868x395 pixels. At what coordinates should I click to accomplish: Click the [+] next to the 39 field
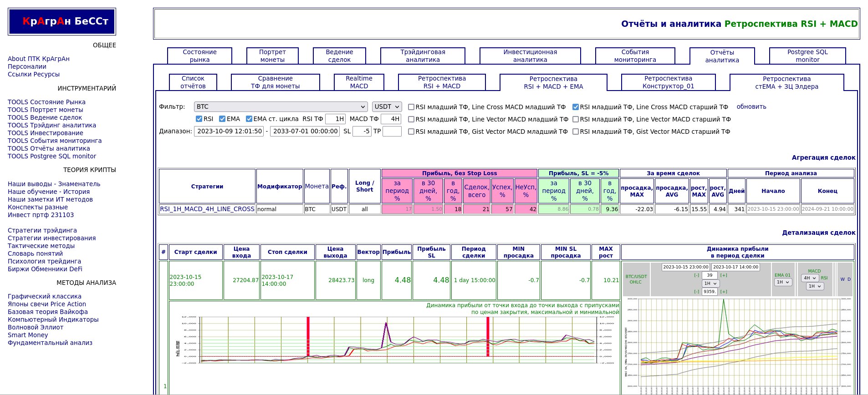click(723, 275)
